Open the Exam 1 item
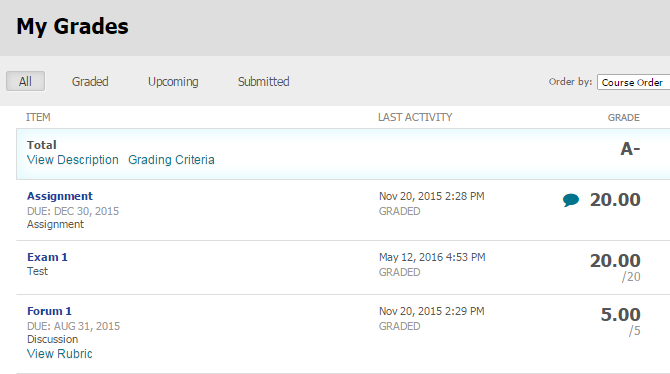The image size is (670, 374). pos(47,257)
